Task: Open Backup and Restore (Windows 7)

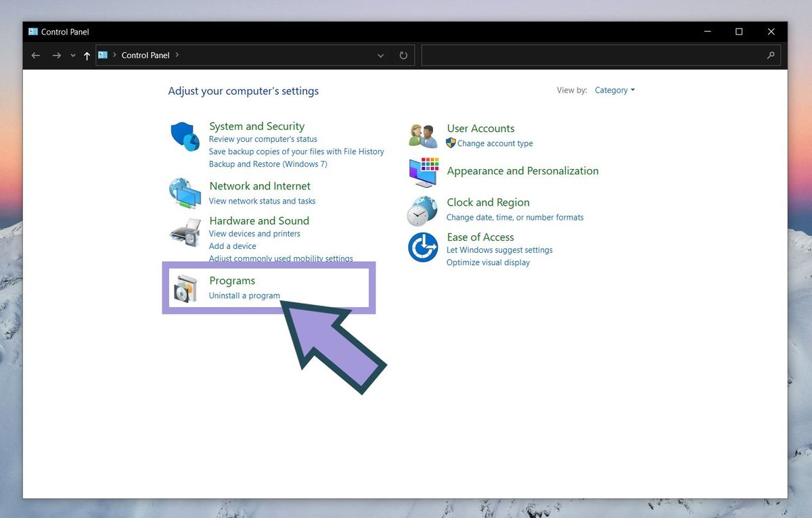Action: coord(268,164)
